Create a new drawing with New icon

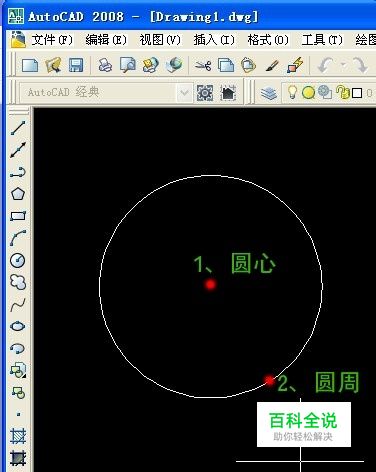point(30,65)
